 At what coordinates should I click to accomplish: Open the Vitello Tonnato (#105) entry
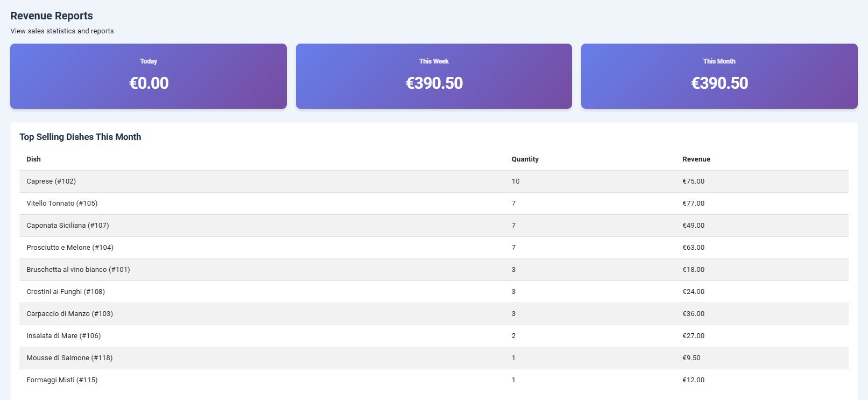[61, 203]
